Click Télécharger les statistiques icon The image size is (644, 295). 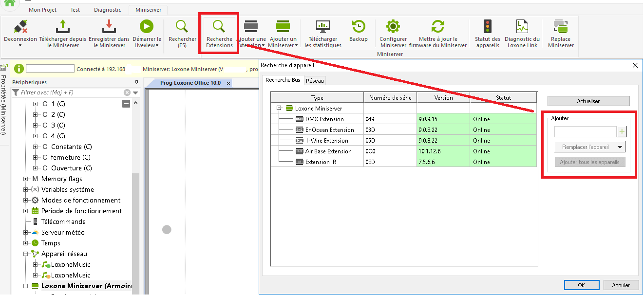click(322, 27)
